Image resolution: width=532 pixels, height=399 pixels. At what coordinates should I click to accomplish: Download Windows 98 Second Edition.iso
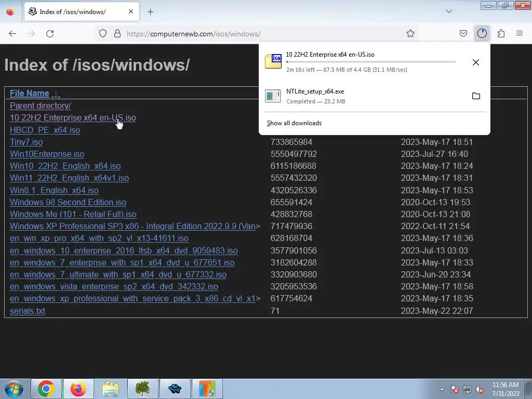68,202
